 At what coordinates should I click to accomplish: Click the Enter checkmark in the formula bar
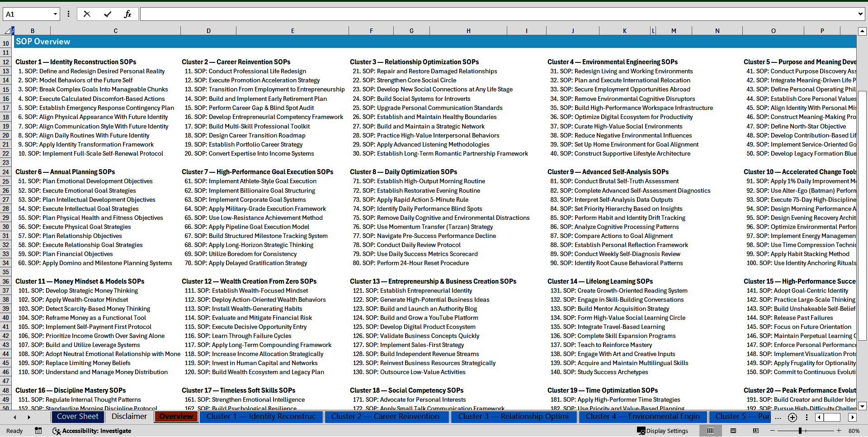[108, 14]
